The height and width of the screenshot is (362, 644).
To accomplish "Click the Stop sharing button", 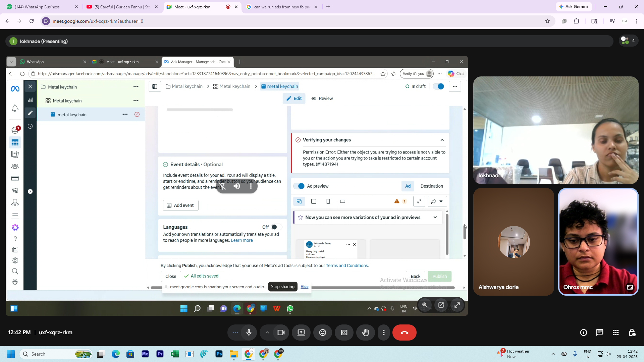I will tap(282, 287).
